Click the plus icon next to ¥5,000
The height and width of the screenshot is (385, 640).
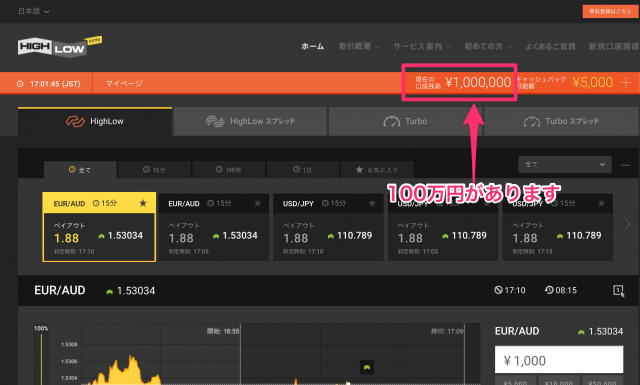point(626,83)
